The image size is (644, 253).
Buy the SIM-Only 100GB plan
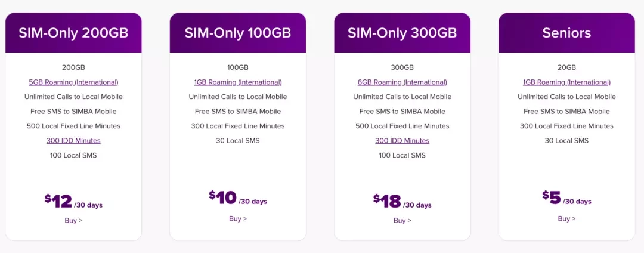[238, 218]
